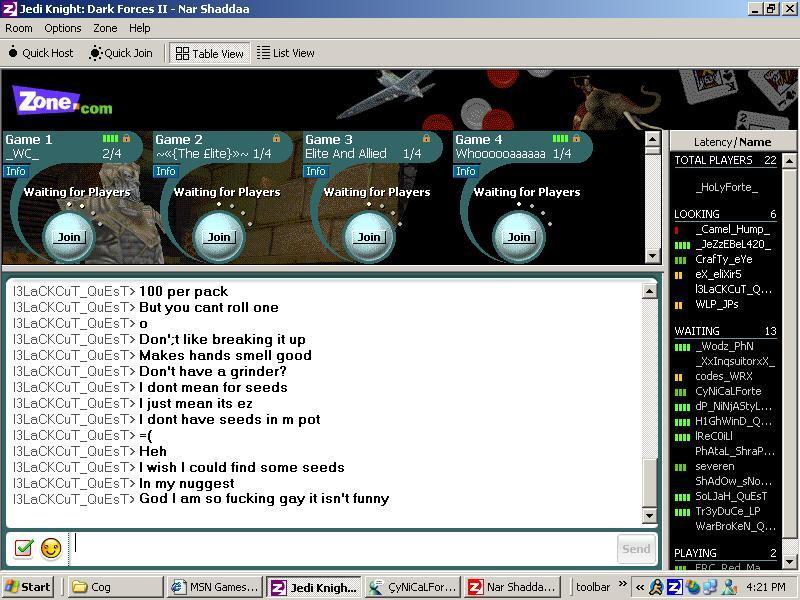This screenshot has height=600, width=800.
Task: Click the green checkmark icon beside chat input
Action: (23, 548)
